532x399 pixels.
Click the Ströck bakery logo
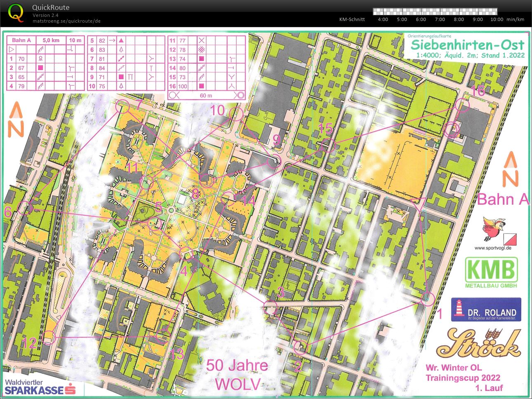click(x=478, y=343)
